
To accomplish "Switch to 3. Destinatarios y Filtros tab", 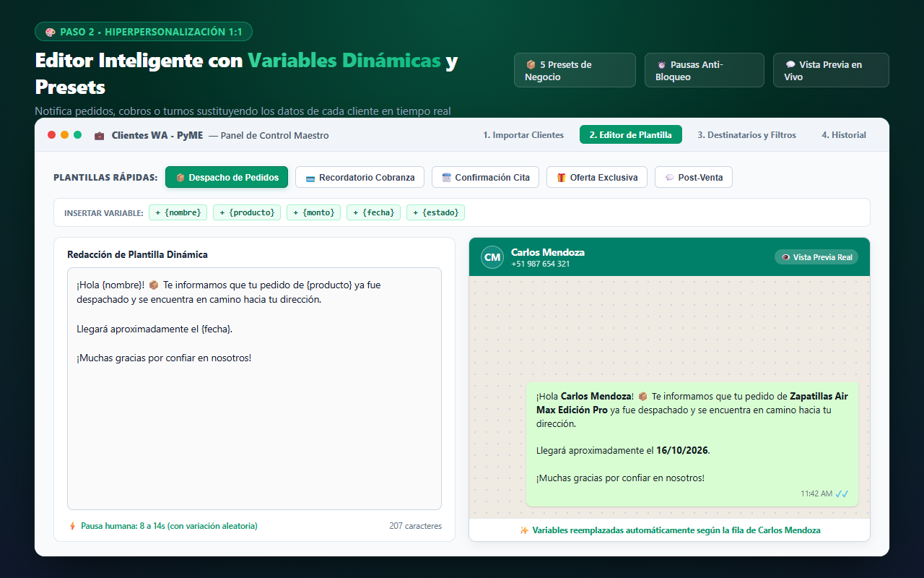I will click(746, 135).
